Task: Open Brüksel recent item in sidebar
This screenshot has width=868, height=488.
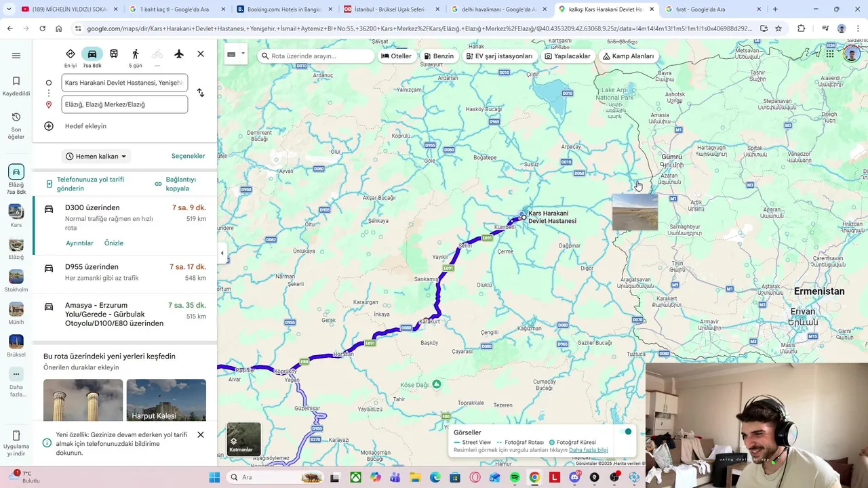Action: click(16, 346)
